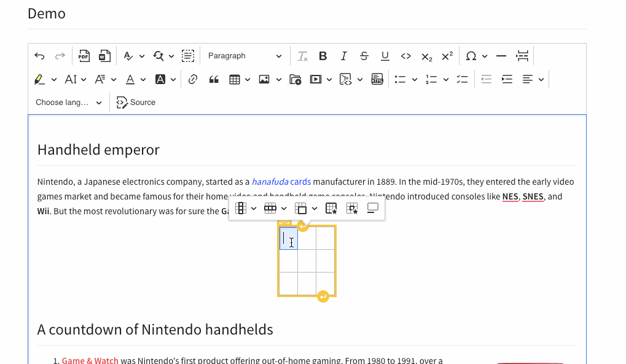Toggle Italic formatting
The image size is (626, 364).
344,56
